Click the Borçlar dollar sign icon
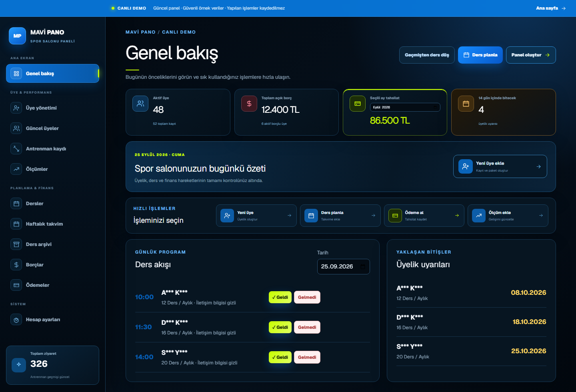 [x=16, y=265]
